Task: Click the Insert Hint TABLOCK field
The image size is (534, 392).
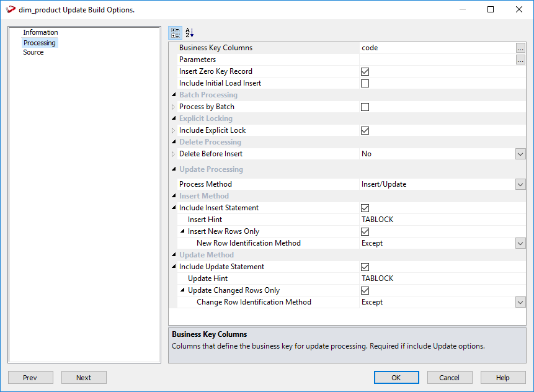Action: (x=434, y=220)
